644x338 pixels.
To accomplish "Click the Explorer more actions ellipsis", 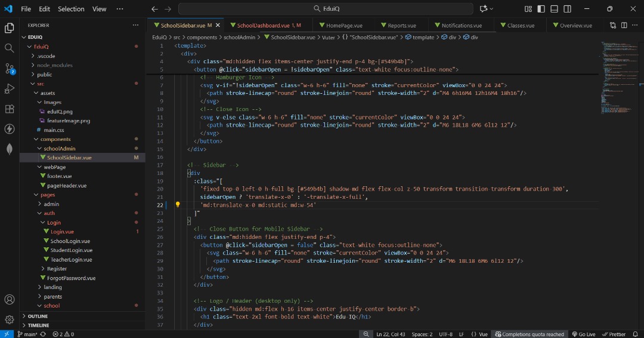I will [135, 25].
